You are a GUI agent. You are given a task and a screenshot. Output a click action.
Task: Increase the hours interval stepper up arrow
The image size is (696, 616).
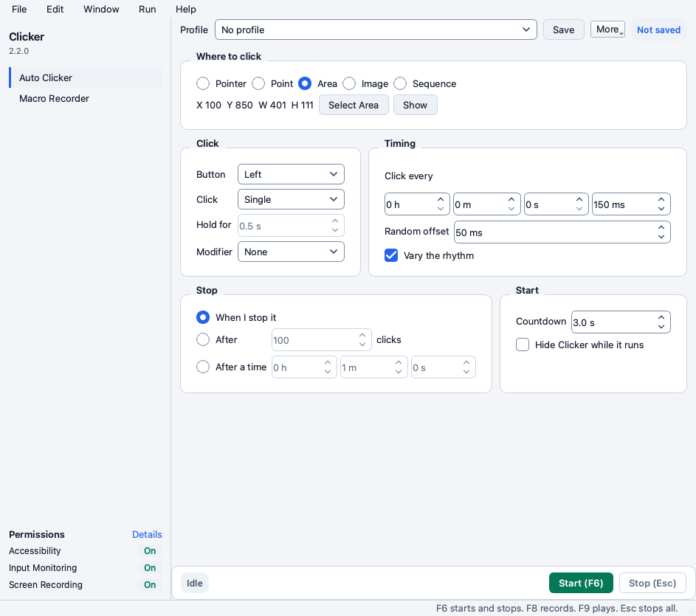coord(441,200)
